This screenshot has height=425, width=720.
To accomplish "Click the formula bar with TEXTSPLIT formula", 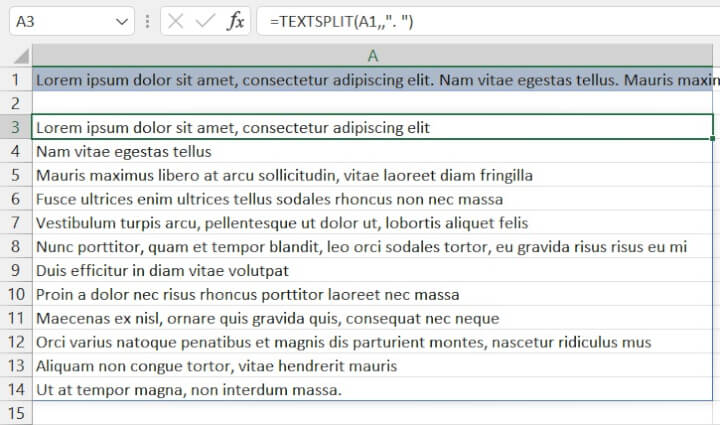I will point(480,21).
